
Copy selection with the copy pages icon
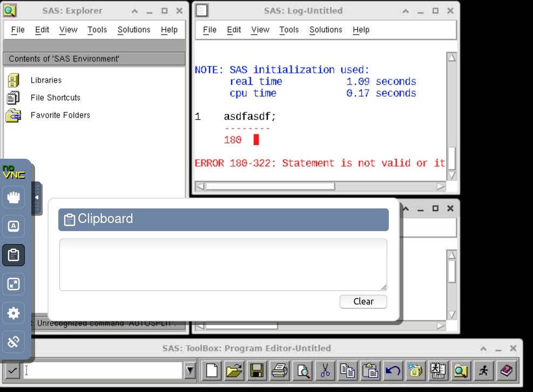[348, 371]
